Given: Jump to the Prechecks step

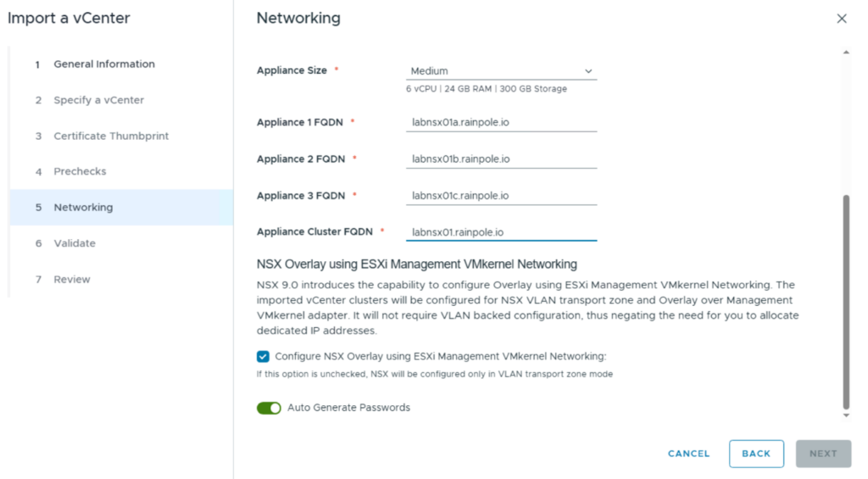Looking at the screenshot, I should pos(80,171).
